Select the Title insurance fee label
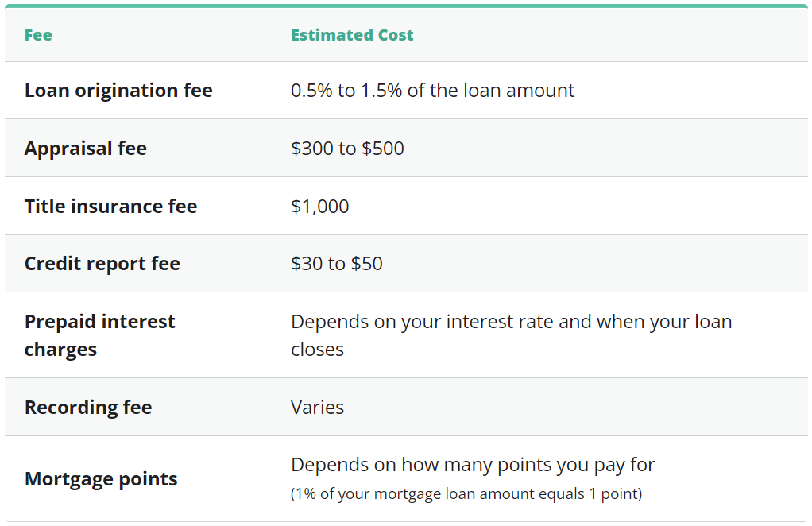This screenshot has height=526, width=812. click(110, 207)
